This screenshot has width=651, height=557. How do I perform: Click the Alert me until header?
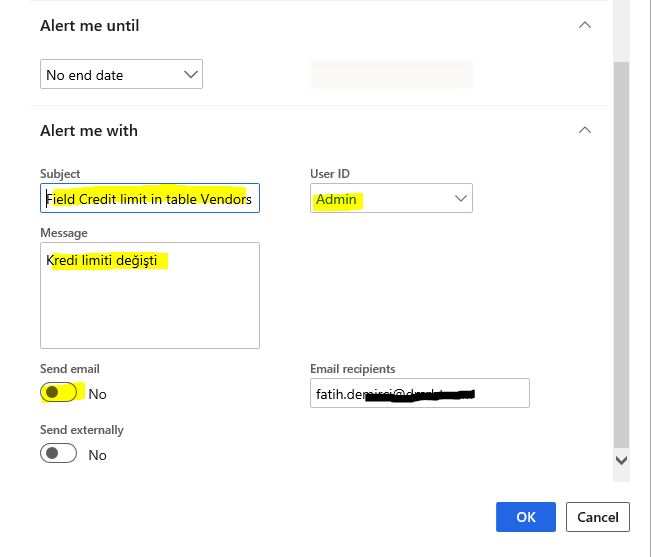point(90,26)
